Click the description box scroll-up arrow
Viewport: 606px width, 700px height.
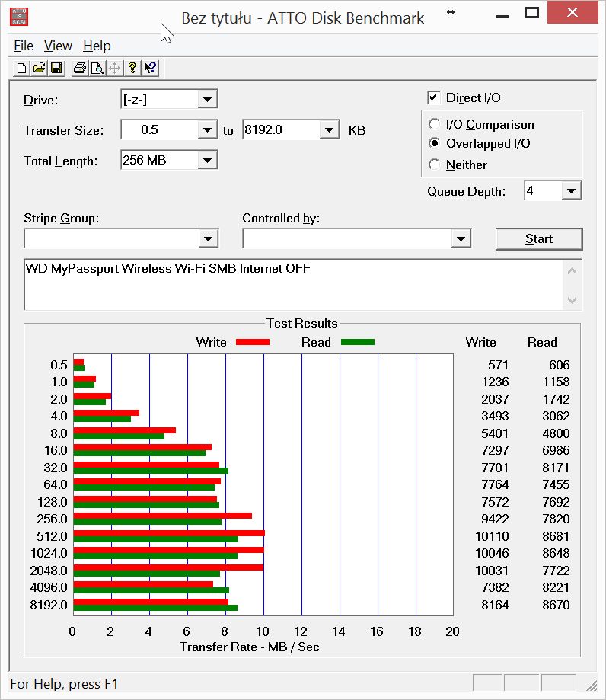click(572, 271)
